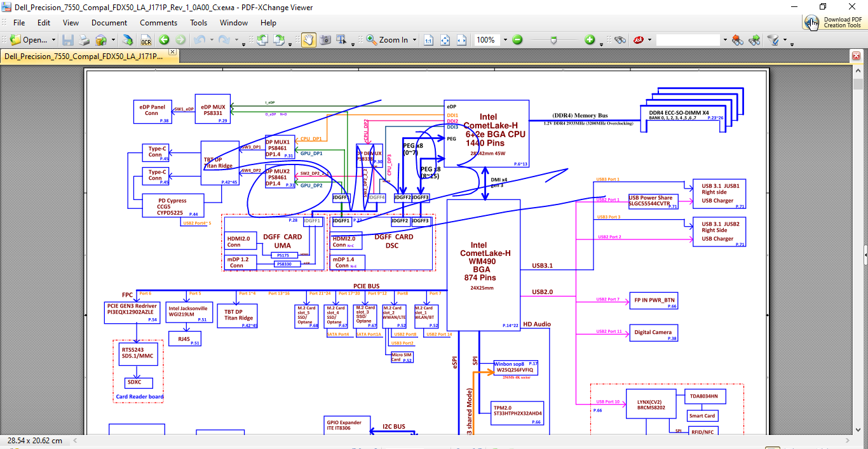Click the right pane splitter handle
The width and height of the screenshot is (868, 449).
(865, 254)
